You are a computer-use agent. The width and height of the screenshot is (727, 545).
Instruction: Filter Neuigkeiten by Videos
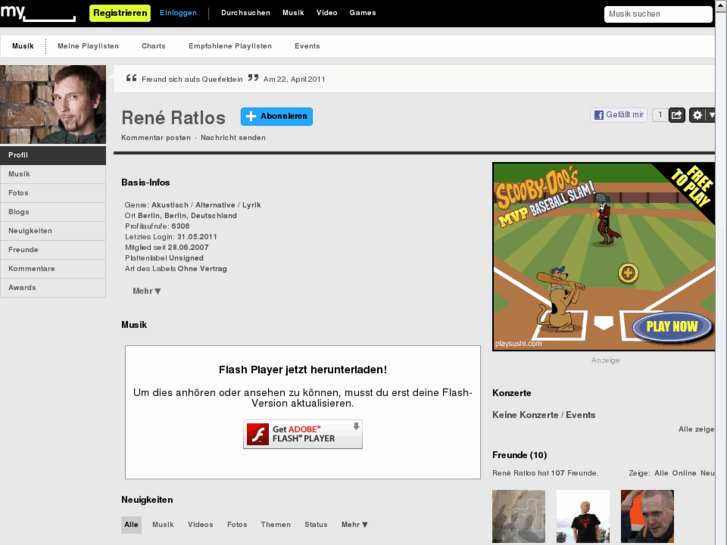click(200, 525)
